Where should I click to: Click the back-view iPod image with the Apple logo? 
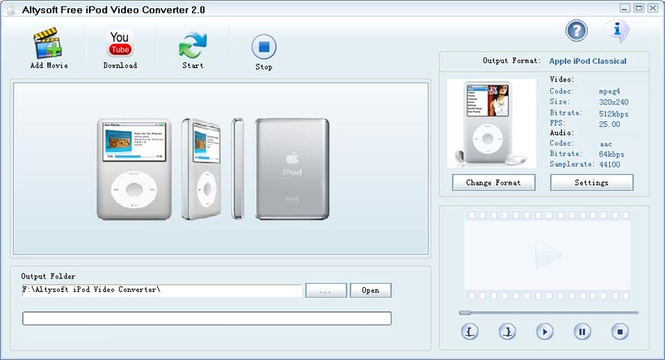coord(292,169)
